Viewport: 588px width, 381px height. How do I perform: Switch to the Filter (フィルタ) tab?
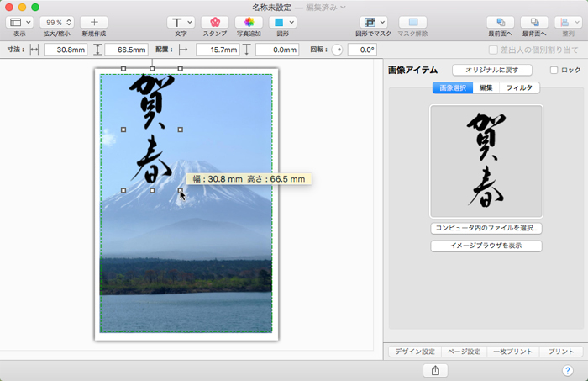(x=519, y=87)
